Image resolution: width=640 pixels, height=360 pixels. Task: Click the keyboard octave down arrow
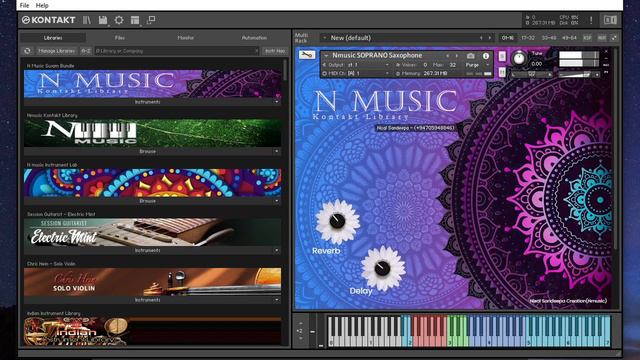(301, 338)
